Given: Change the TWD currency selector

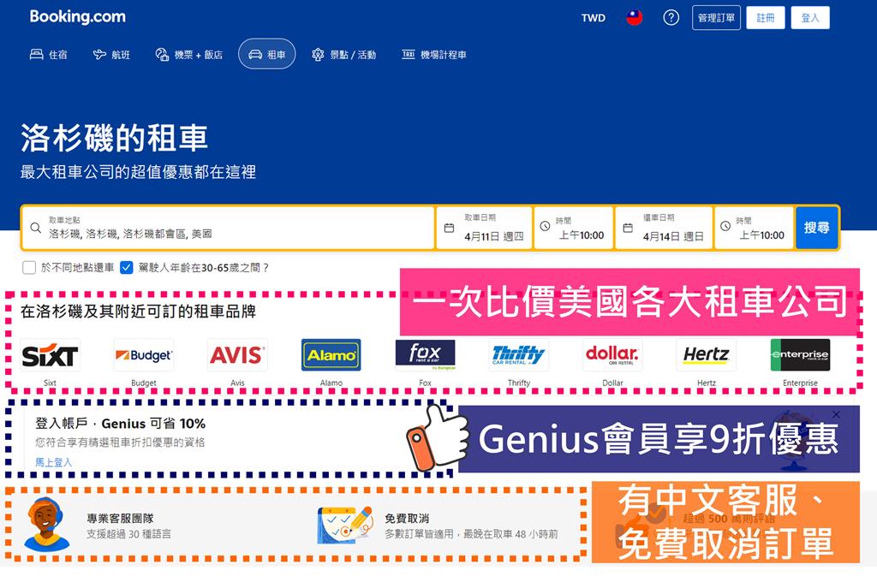Looking at the screenshot, I should pos(593,18).
